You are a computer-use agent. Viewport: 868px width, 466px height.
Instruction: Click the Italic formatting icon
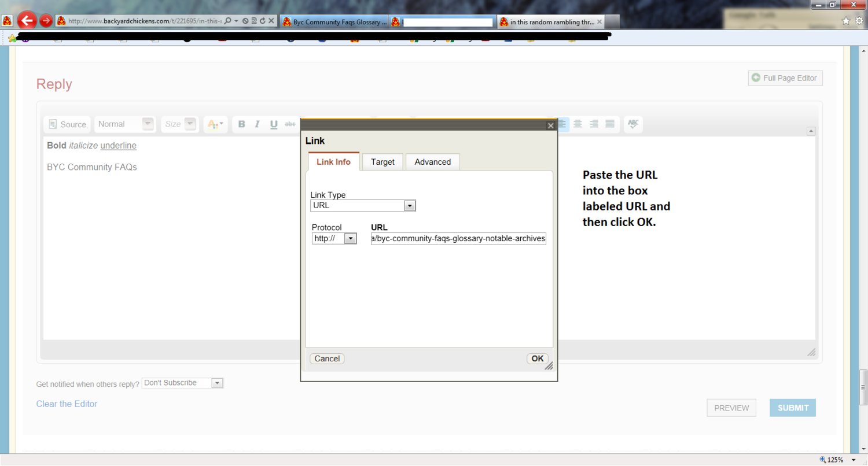pyautogui.click(x=258, y=124)
